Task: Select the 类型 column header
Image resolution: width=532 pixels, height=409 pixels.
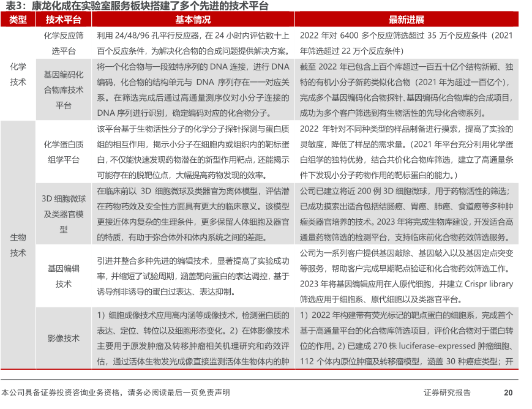Action: 18,20
